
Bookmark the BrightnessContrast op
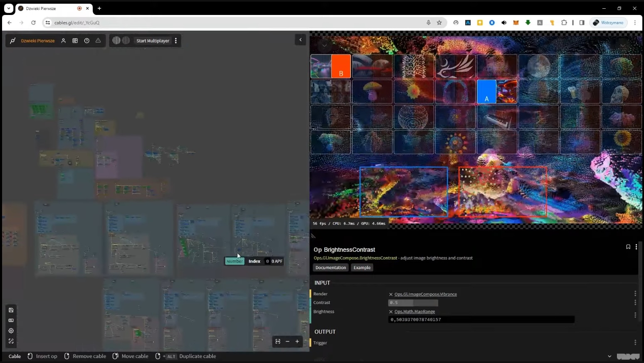628,247
